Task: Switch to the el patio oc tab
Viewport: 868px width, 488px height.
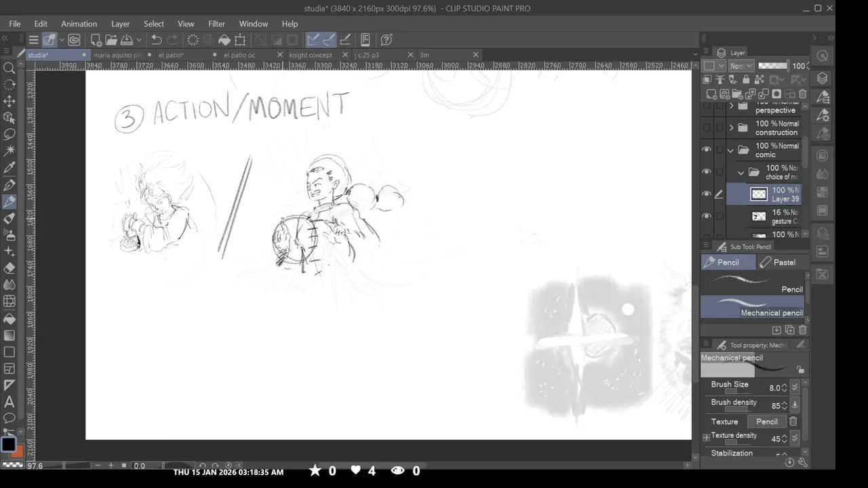Action: [x=239, y=55]
